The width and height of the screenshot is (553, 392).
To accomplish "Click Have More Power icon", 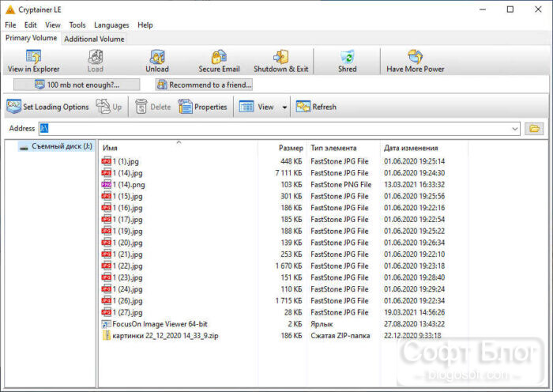I will coord(415,56).
